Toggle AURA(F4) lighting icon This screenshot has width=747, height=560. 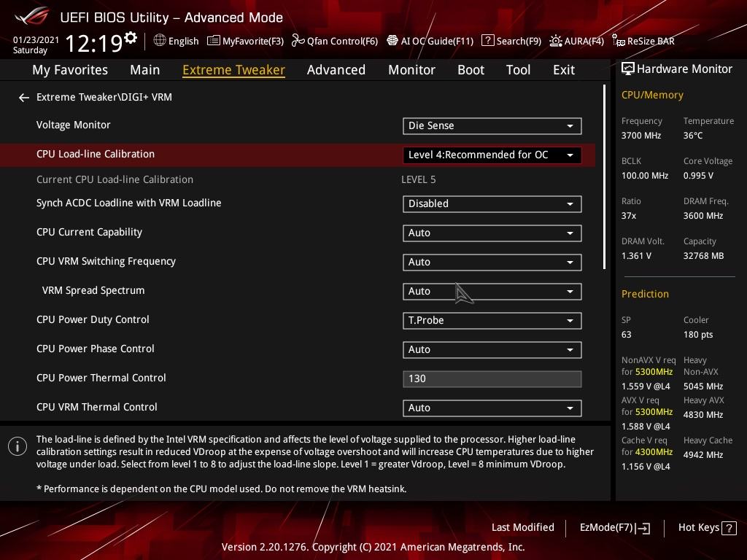coord(555,41)
